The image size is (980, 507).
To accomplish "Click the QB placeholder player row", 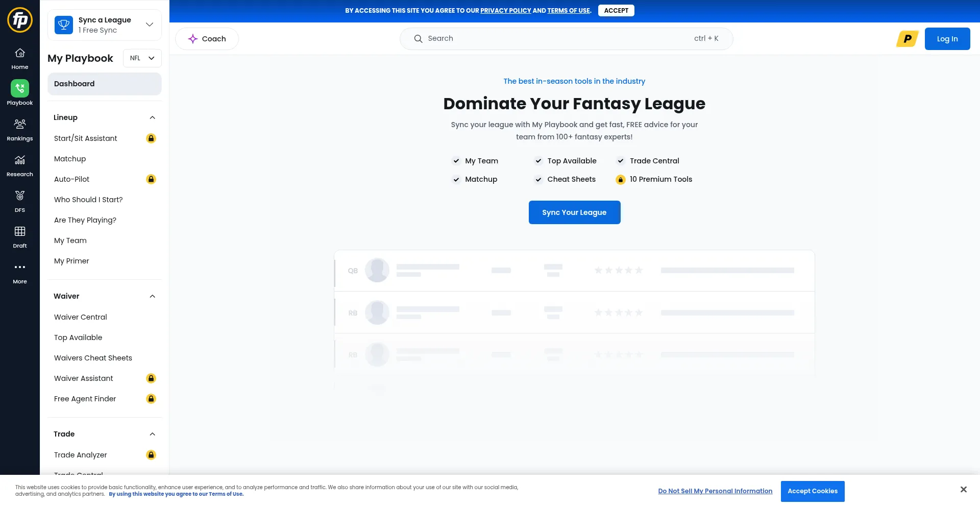I will tap(574, 271).
